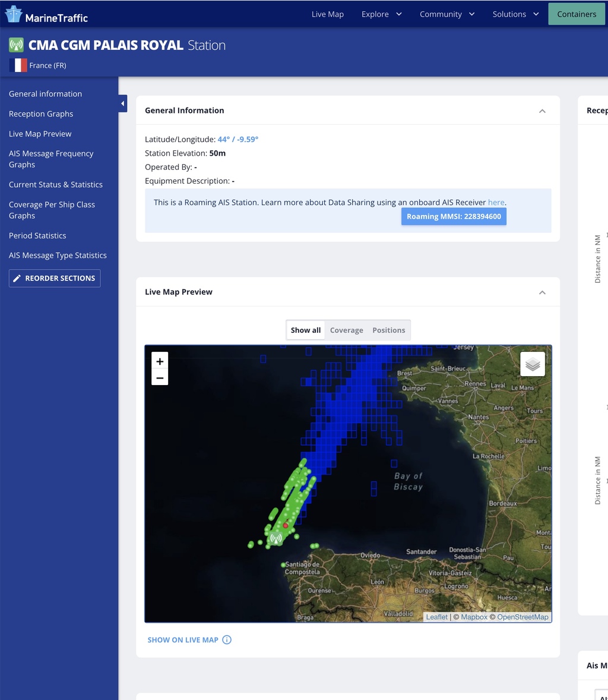Viewport: 608px width, 700px height.
Task: Click the MarineTraffic ship logo
Action: (14, 14)
